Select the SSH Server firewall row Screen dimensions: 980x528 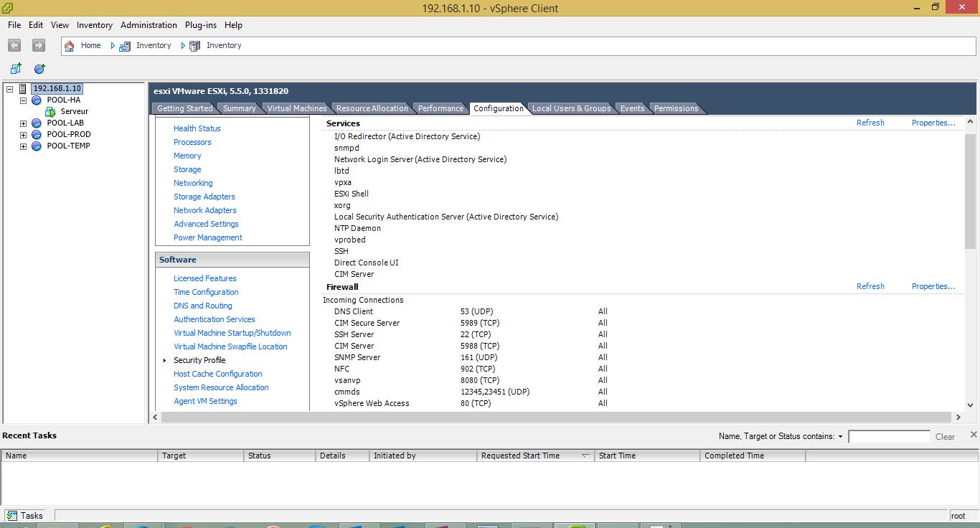(471, 334)
